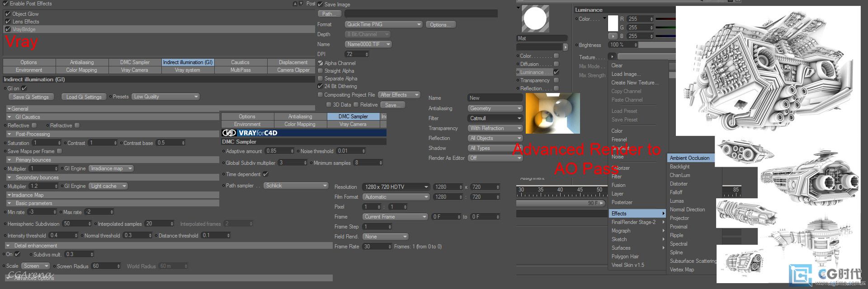
Task: Choose Create New Texture... menu item
Action: click(x=635, y=83)
